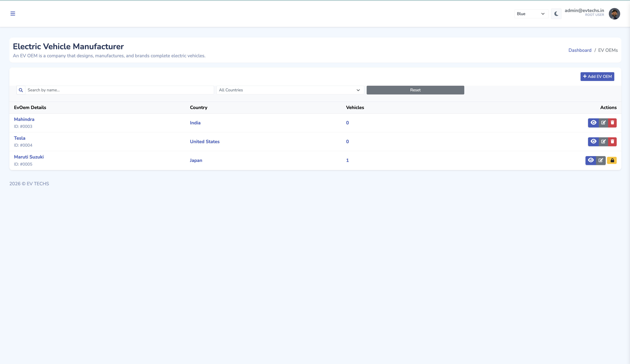View Tesla details with eye icon
The width and height of the screenshot is (630, 364).
click(593, 142)
